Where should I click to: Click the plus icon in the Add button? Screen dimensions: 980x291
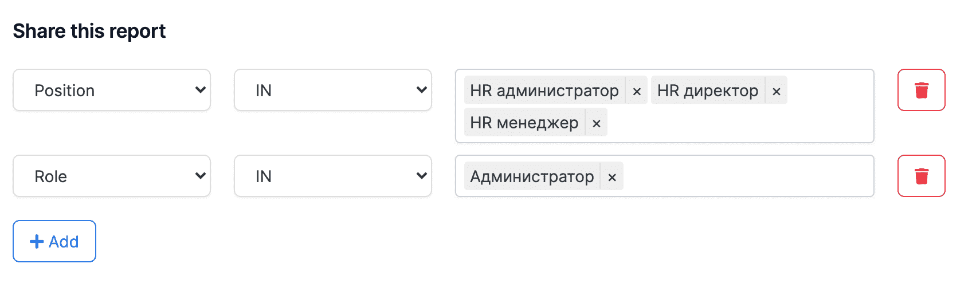(x=37, y=242)
